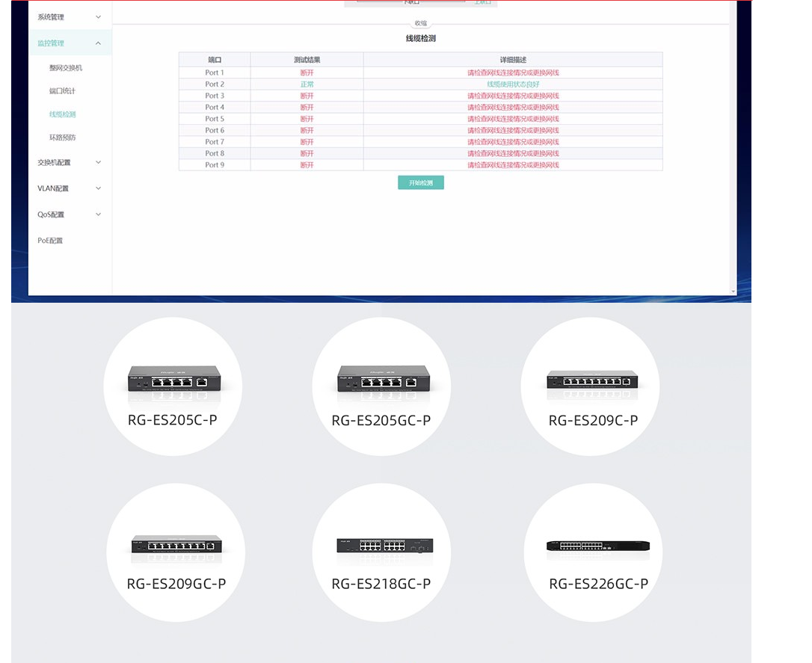The width and height of the screenshot is (812, 663).
Task: Click the 收缩 collapse toggle
Action: tap(421, 24)
